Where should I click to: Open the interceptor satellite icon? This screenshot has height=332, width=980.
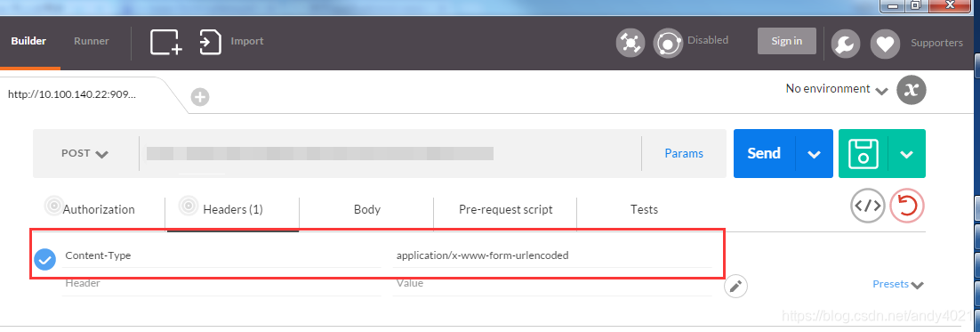[x=630, y=43]
